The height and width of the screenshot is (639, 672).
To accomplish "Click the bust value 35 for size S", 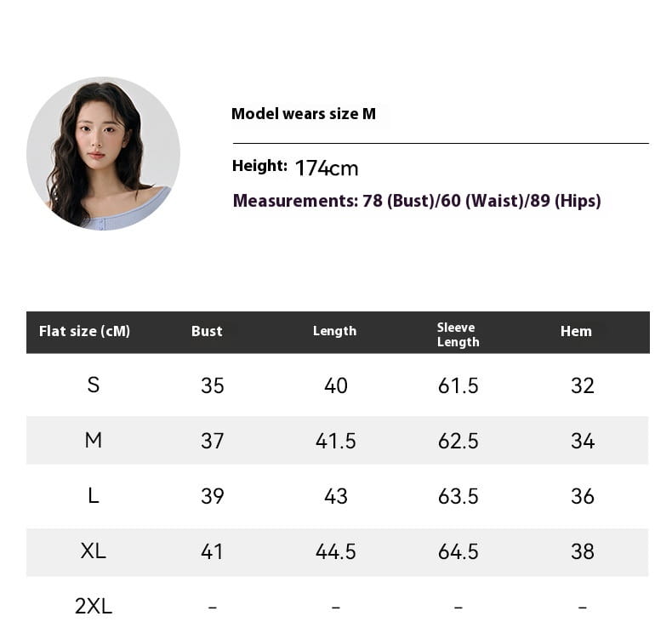I will click(213, 385).
